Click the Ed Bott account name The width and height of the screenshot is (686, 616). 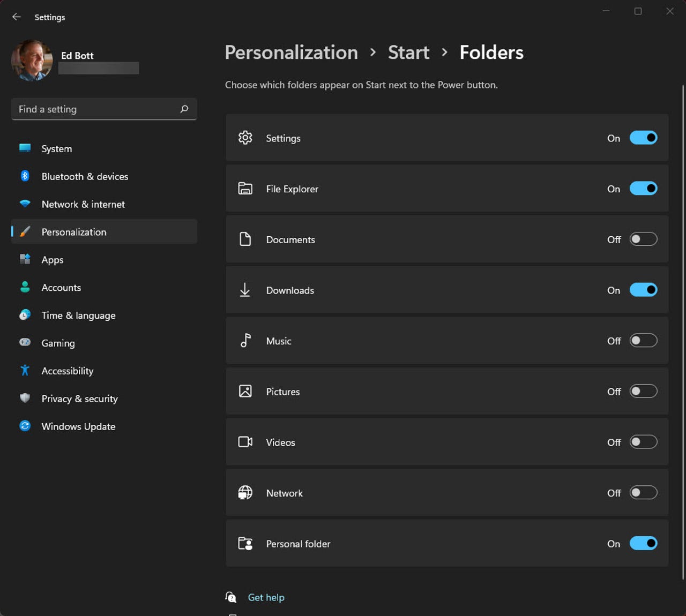77,55
